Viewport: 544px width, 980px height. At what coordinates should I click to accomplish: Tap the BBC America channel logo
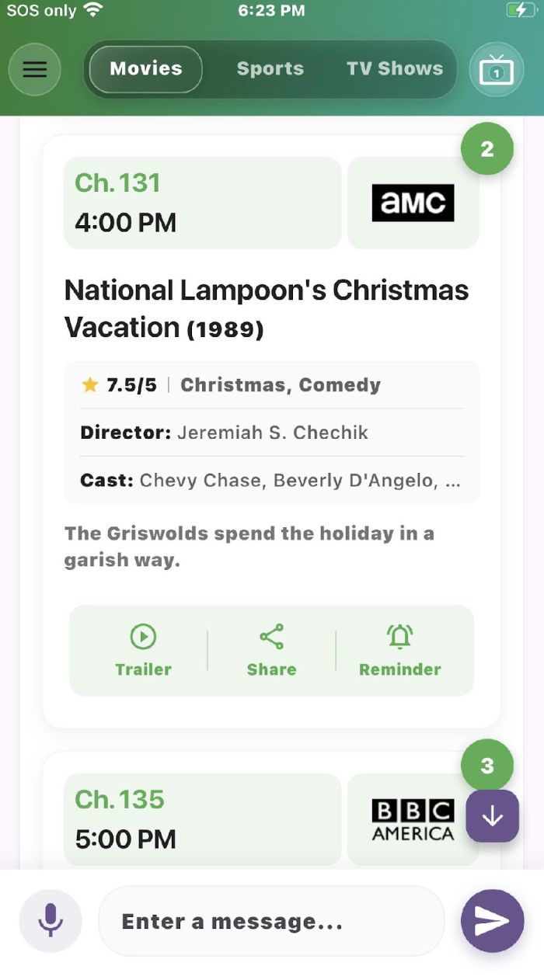(413, 820)
